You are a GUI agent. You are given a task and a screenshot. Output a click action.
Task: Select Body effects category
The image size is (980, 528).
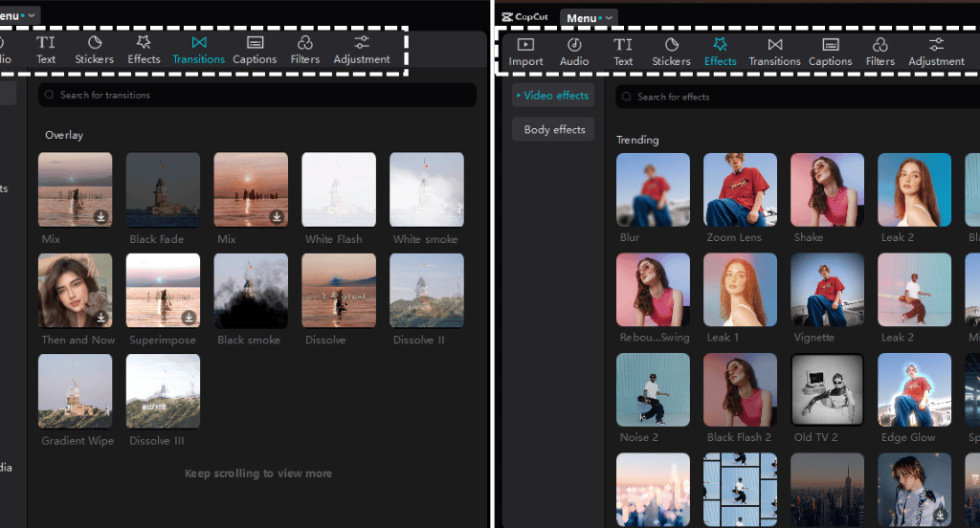point(553,129)
